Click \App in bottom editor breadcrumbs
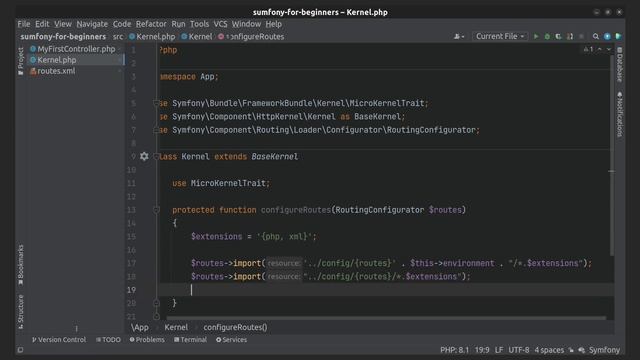640x360 pixels. point(140,327)
